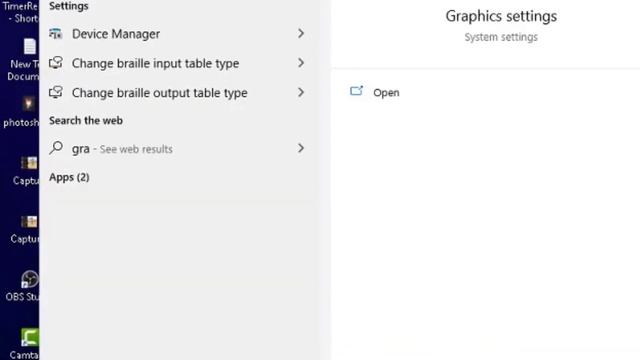
Task: Click the web search magnifier icon
Action: coord(56,148)
